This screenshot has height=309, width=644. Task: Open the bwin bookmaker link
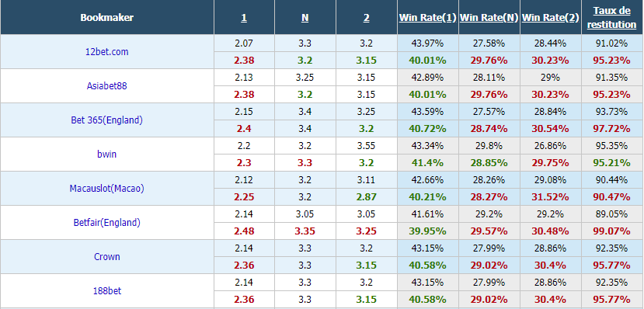106,154
